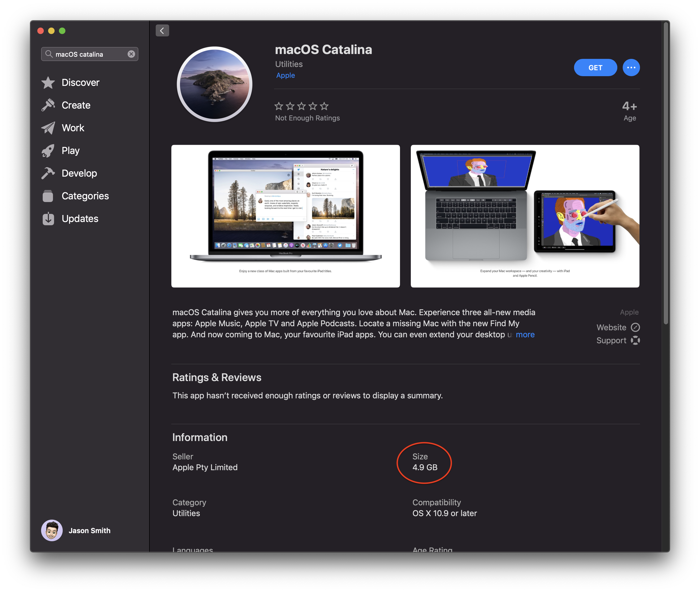Screen dimensions: 700x592
Task: Click the Information heading
Action: [x=200, y=437]
